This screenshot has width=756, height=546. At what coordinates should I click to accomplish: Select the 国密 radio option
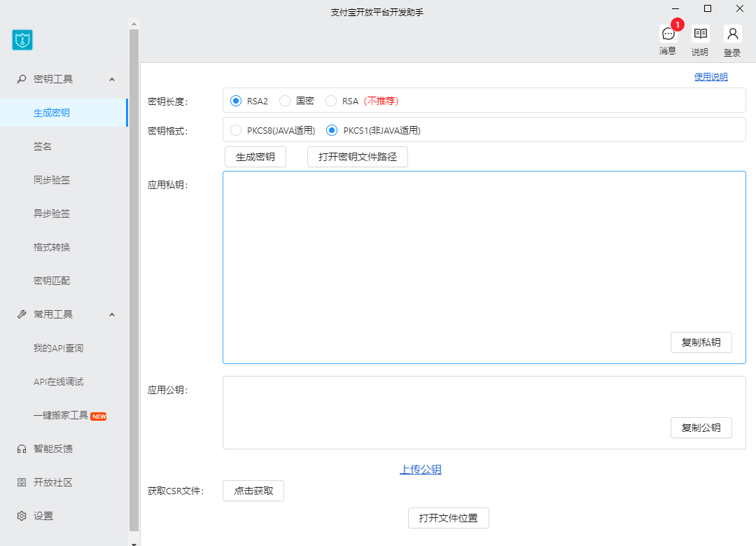pyautogui.click(x=285, y=101)
